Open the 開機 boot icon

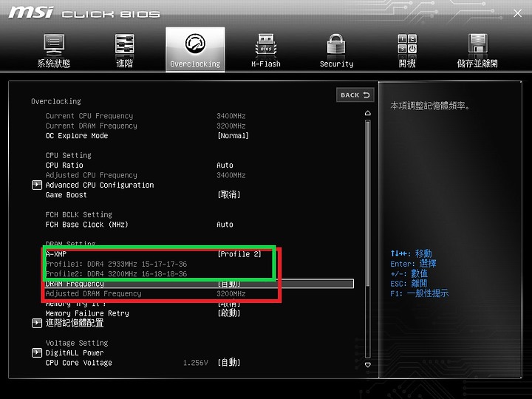(407, 44)
